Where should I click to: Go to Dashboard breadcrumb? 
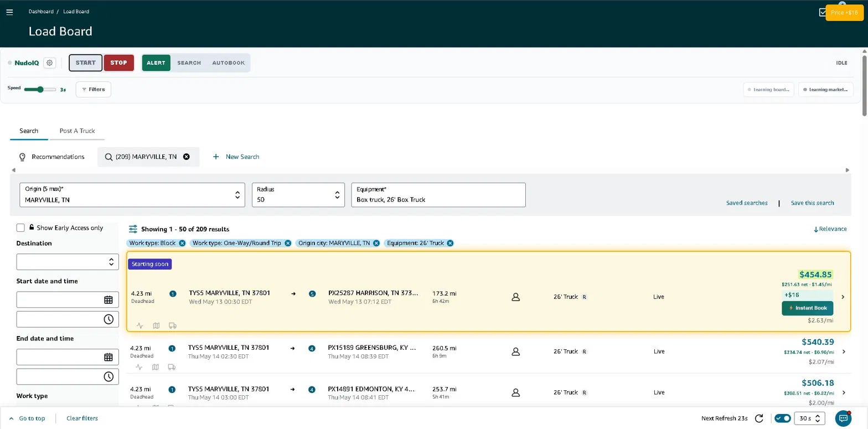41,12
